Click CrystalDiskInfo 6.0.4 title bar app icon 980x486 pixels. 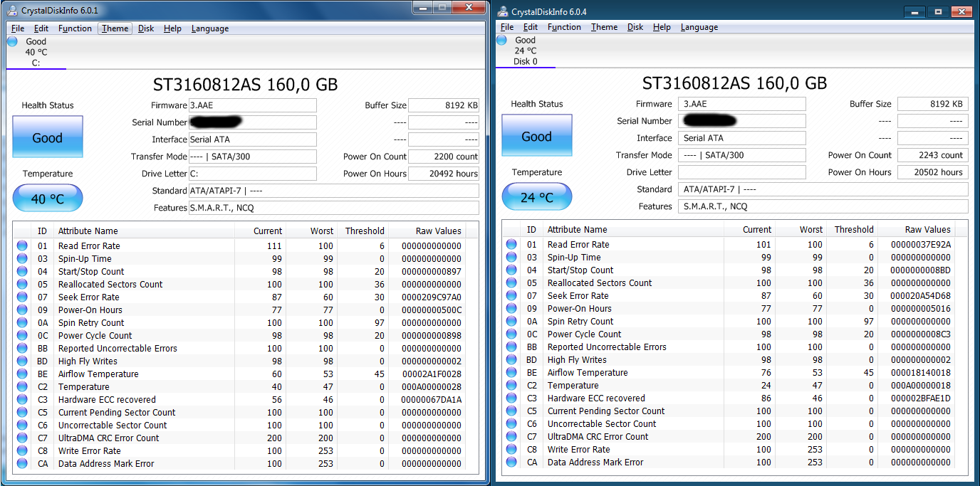point(504,11)
